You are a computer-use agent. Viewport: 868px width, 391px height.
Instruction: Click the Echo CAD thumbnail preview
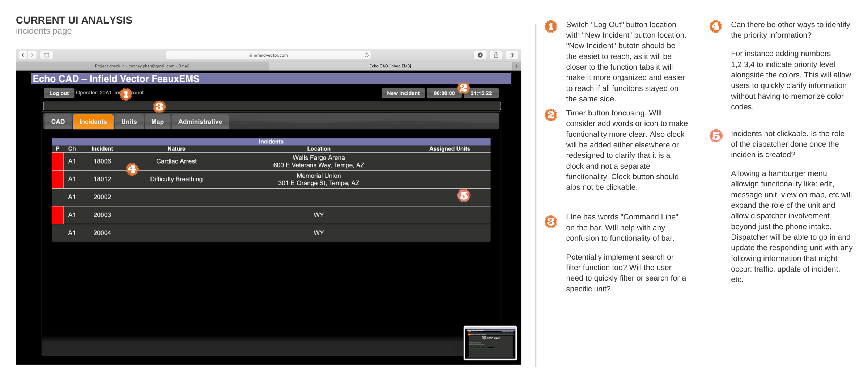(490, 342)
